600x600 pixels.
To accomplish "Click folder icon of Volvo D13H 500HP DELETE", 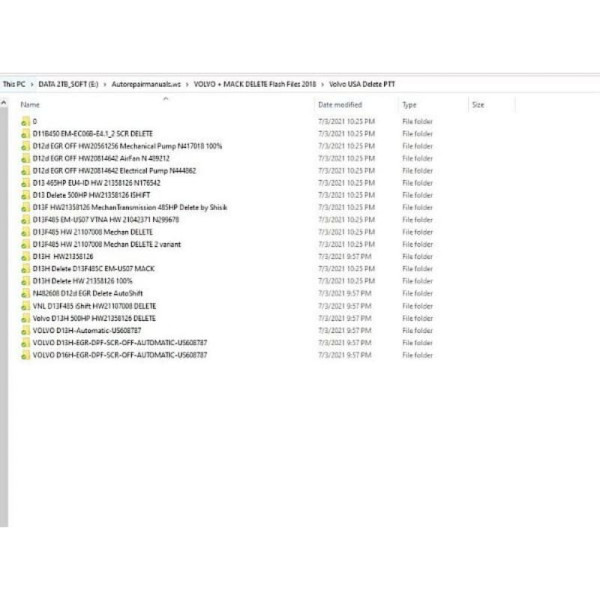I will (25, 317).
